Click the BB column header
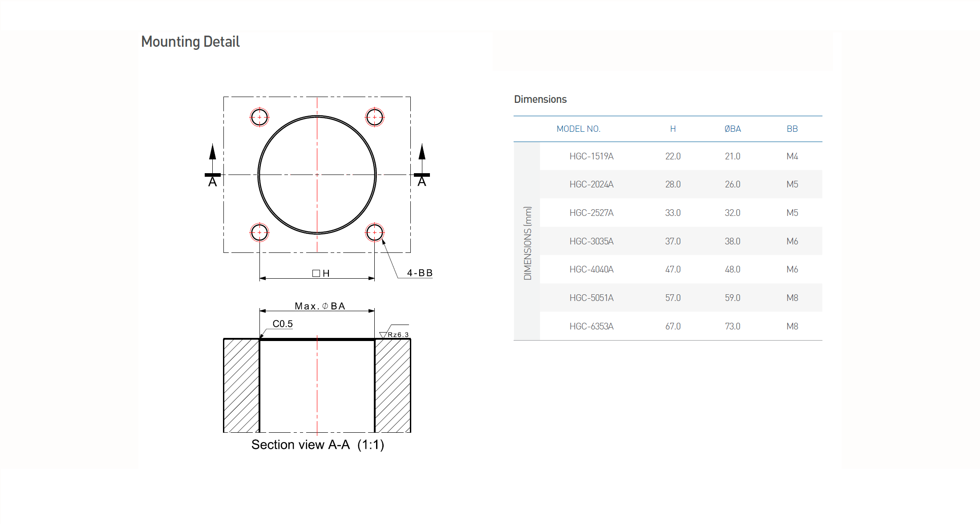This screenshot has height=524, width=980. point(792,129)
